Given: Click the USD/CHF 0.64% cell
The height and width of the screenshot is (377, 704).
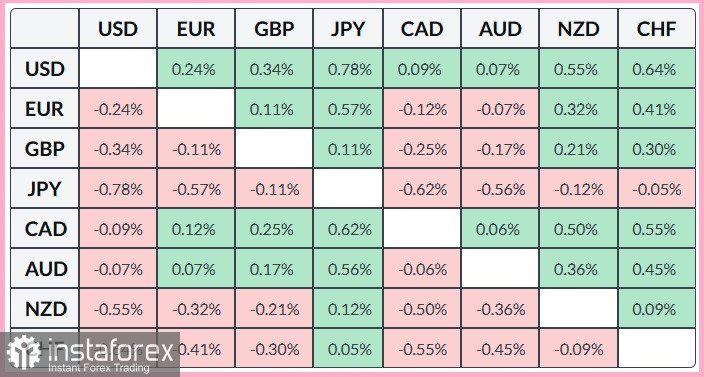Looking at the screenshot, I should coord(656,69).
